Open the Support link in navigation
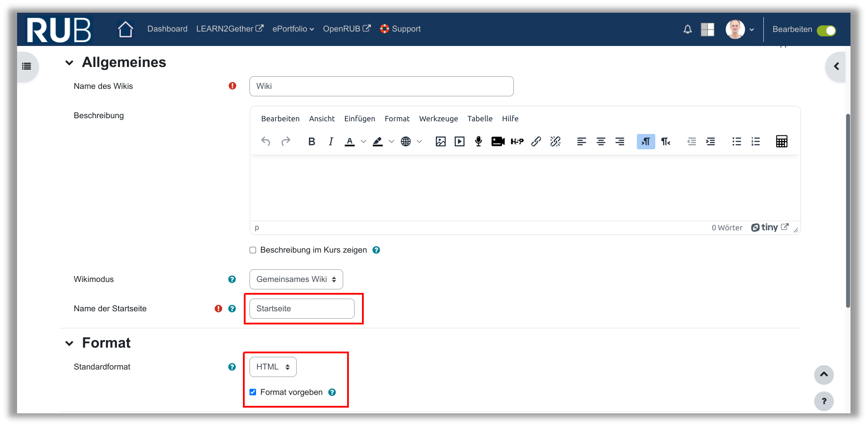This screenshot has height=426, width=868. pyautogui.click(x=406, y=29)
